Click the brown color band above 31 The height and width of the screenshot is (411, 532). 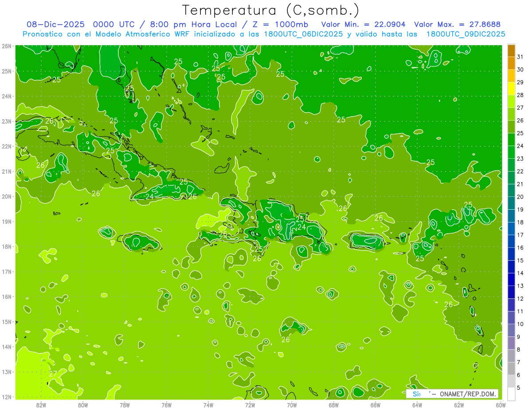511,51
